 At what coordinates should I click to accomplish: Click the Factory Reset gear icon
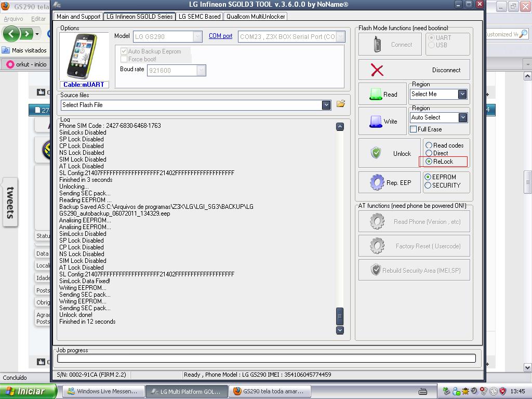point(377,246)
